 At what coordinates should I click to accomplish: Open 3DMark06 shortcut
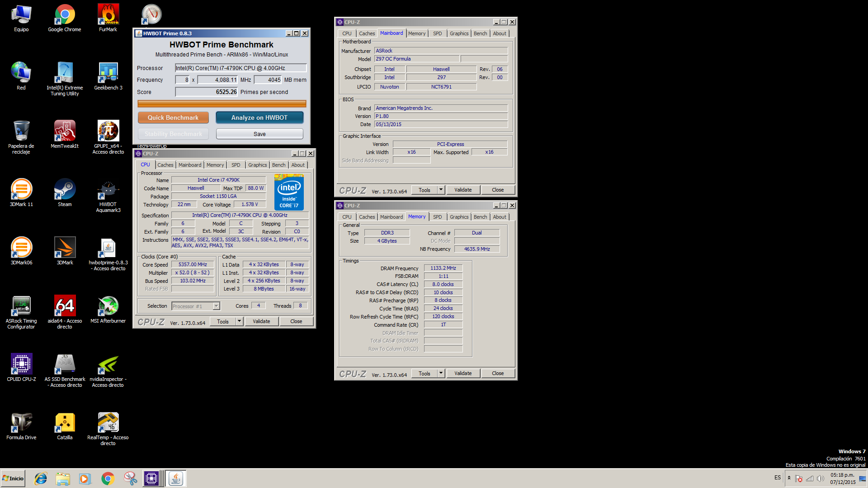21,251
